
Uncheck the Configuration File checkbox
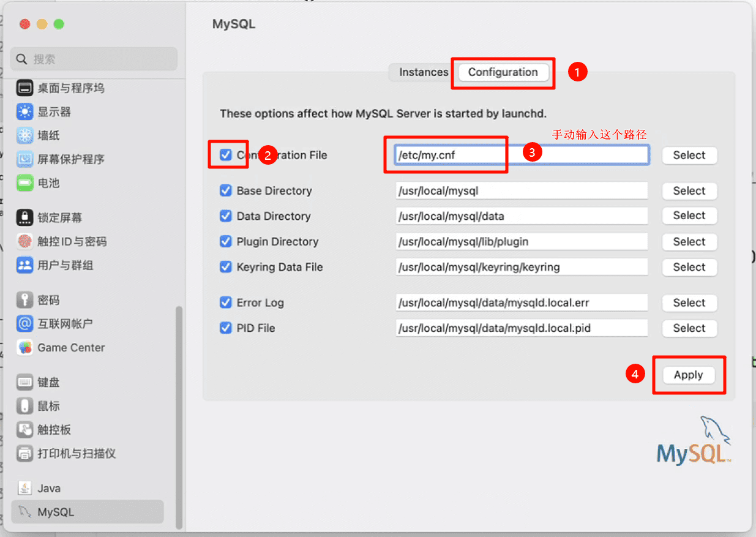point(225,154)
